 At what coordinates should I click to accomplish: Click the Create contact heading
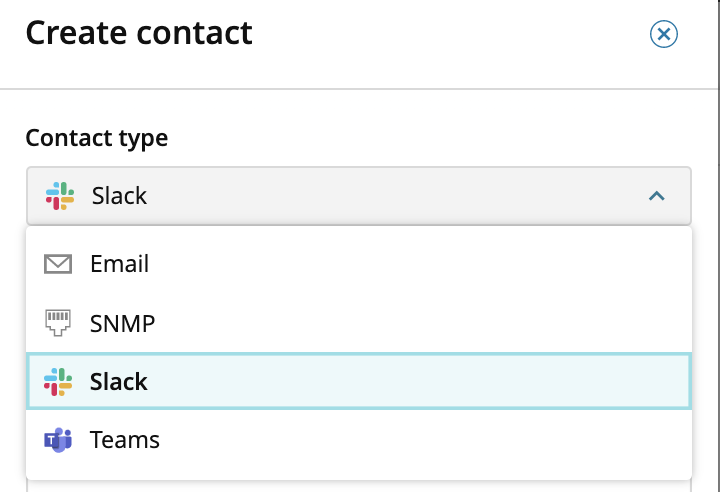click(139, 34)
